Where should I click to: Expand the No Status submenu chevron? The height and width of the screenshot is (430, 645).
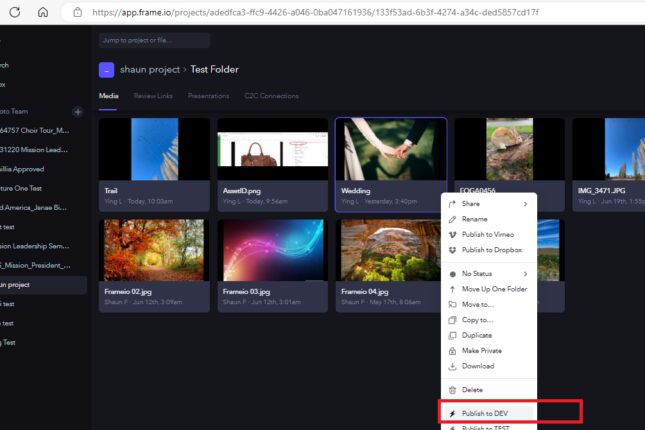[x=525, y=274]
